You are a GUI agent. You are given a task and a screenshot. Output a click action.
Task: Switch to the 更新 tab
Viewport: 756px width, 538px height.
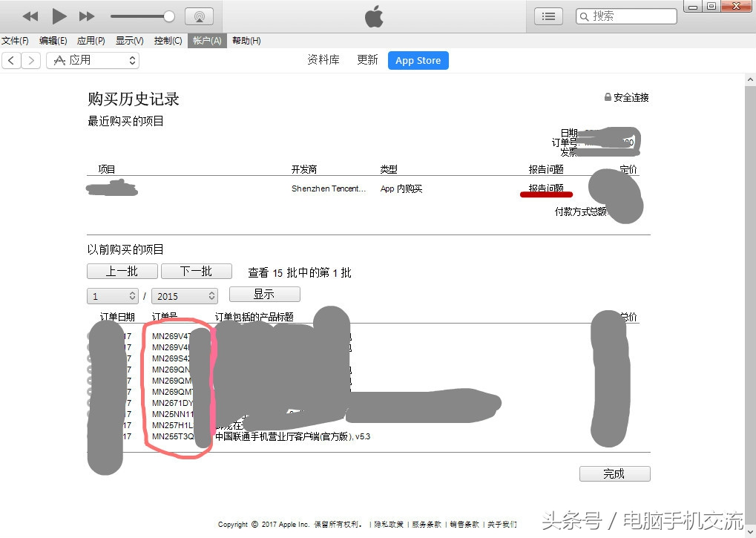tap(367, 59)
